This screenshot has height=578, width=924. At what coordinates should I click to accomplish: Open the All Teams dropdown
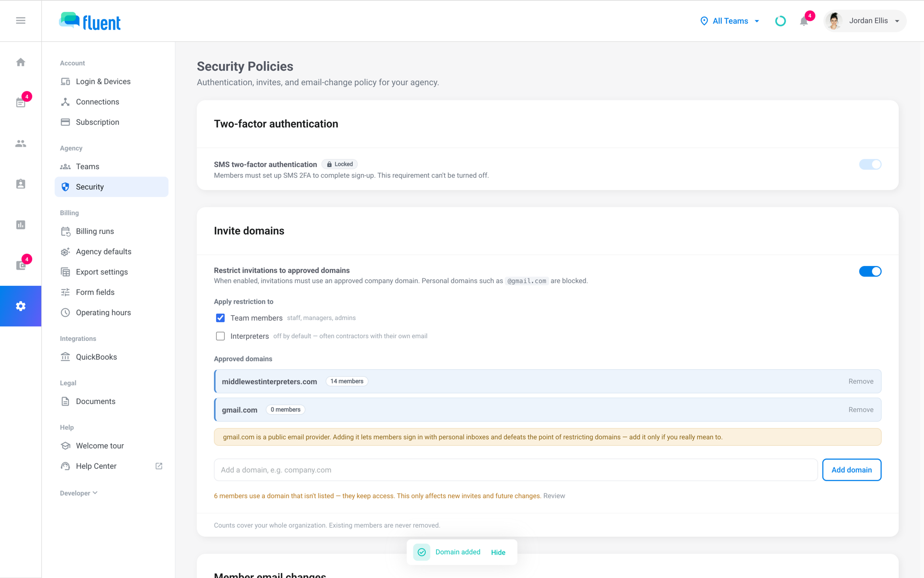pos(730,21)
